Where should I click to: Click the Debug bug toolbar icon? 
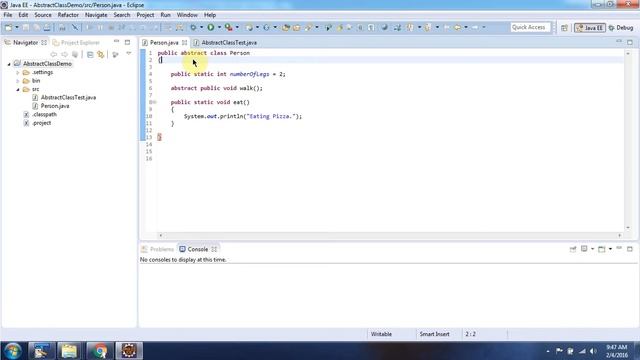click(x=193, y=27)
